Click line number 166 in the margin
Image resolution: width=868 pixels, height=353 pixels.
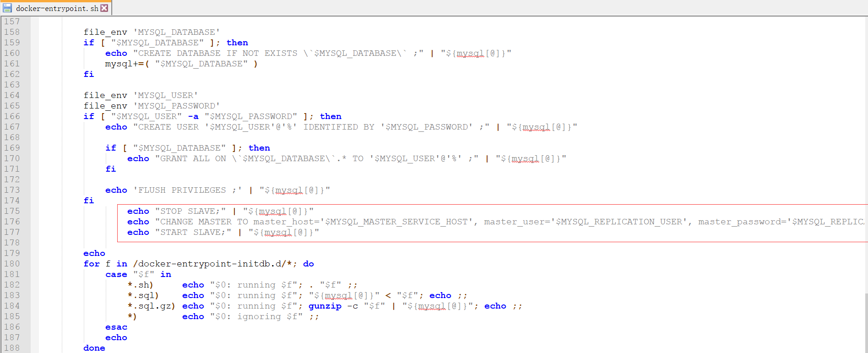(12, 116)
